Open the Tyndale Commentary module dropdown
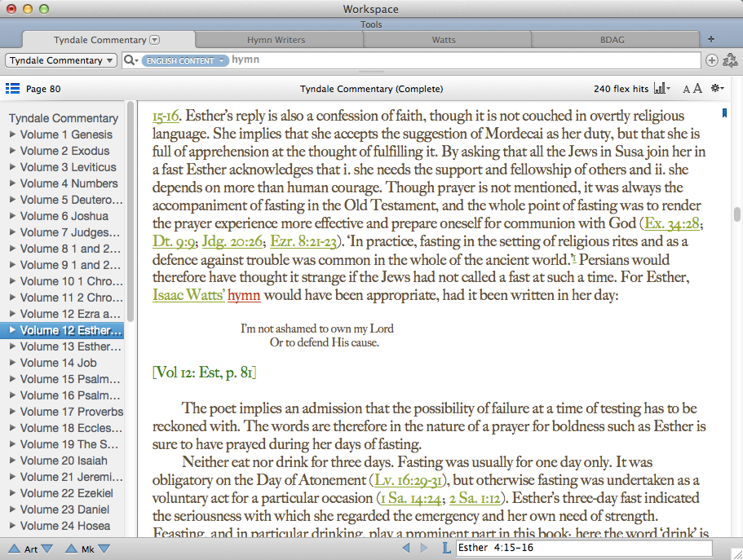This screenshot has height=560, width=743. pos(60,60)
